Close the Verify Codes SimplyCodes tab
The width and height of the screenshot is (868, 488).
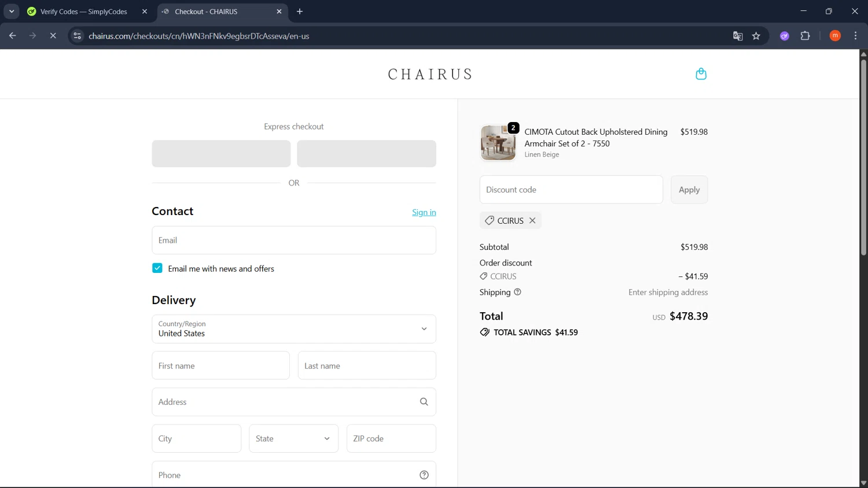(145, 12)
